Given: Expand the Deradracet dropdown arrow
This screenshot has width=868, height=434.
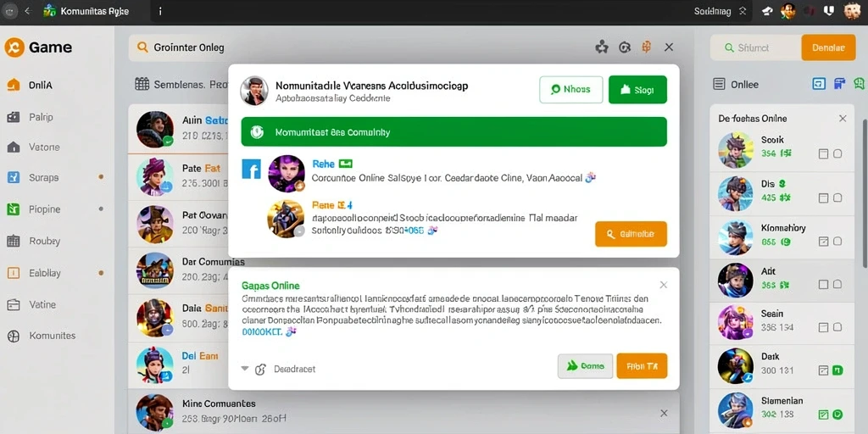Looking at the screenshot, I should pyautogui.click(x=245, y=369).
